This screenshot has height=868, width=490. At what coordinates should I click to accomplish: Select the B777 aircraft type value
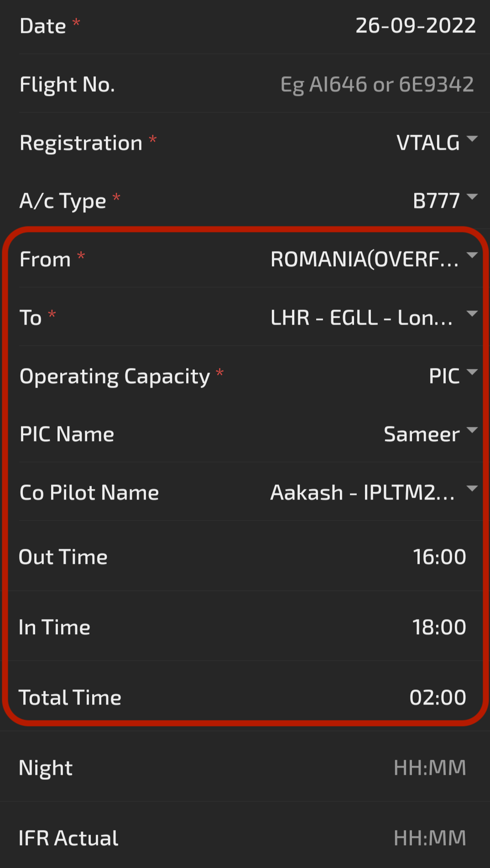tap(436, 201)
